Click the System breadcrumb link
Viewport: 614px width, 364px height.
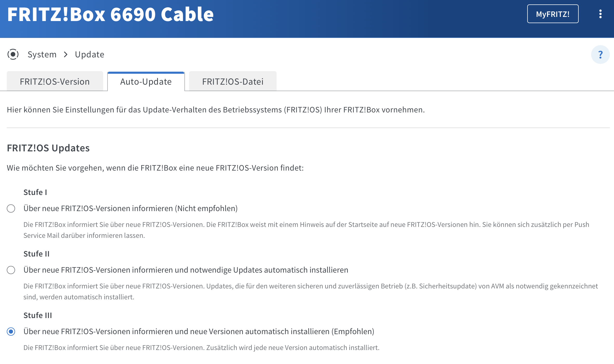pos(42,55)
